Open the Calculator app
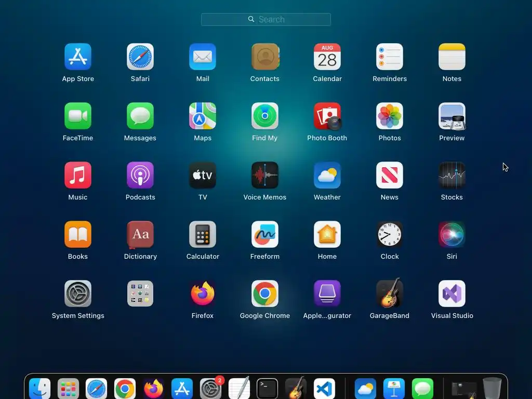 click(x=203, y=234)
